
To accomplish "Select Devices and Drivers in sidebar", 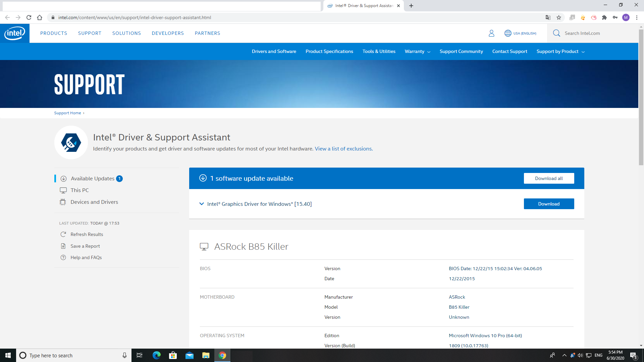I will click(x=94, y=202).
